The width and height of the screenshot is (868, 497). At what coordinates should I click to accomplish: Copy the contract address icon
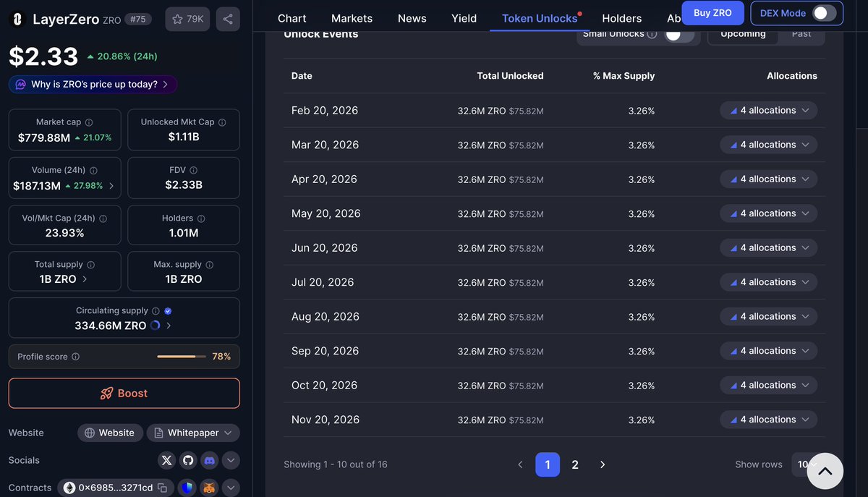coord(163,488)
